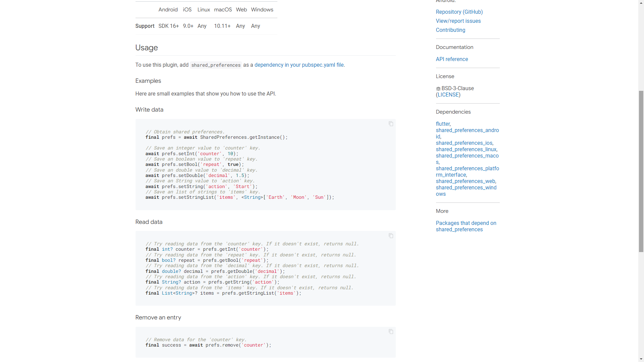Open the LICENSE file link

448,95
